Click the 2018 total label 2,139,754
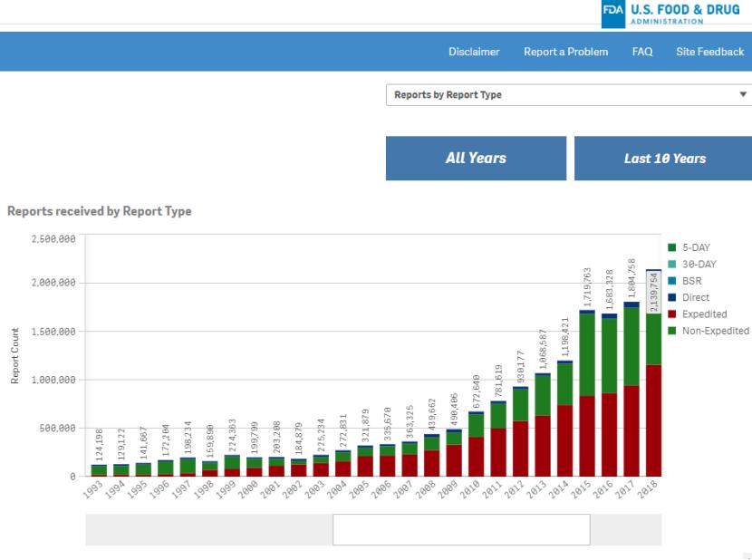Viewport: 752px width, 560px height. pos(654,292)
